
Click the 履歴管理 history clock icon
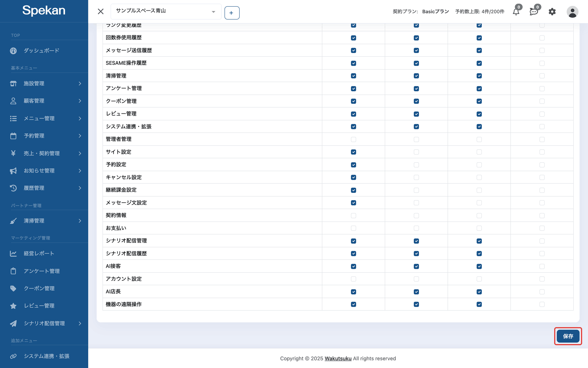pos(13,188)
